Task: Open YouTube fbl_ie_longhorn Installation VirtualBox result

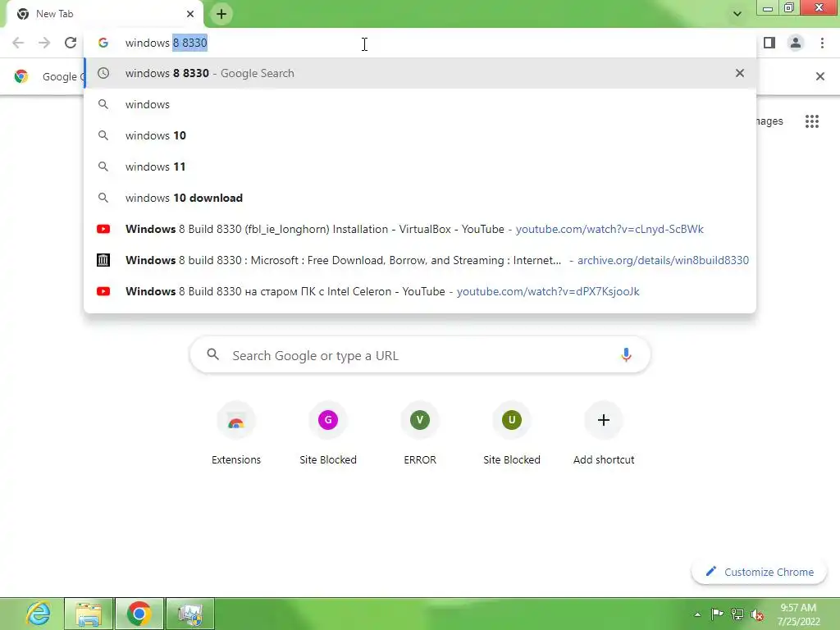Action: [x=420, y=229]
